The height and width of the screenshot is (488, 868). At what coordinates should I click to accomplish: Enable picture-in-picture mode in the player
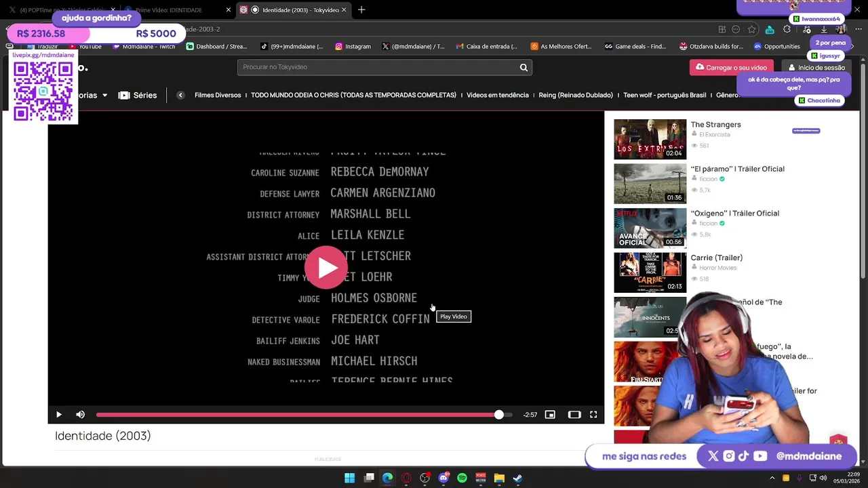[550, 414]
